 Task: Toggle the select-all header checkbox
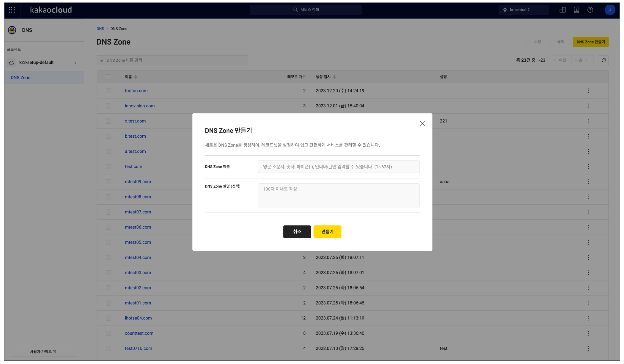[108, 77]
